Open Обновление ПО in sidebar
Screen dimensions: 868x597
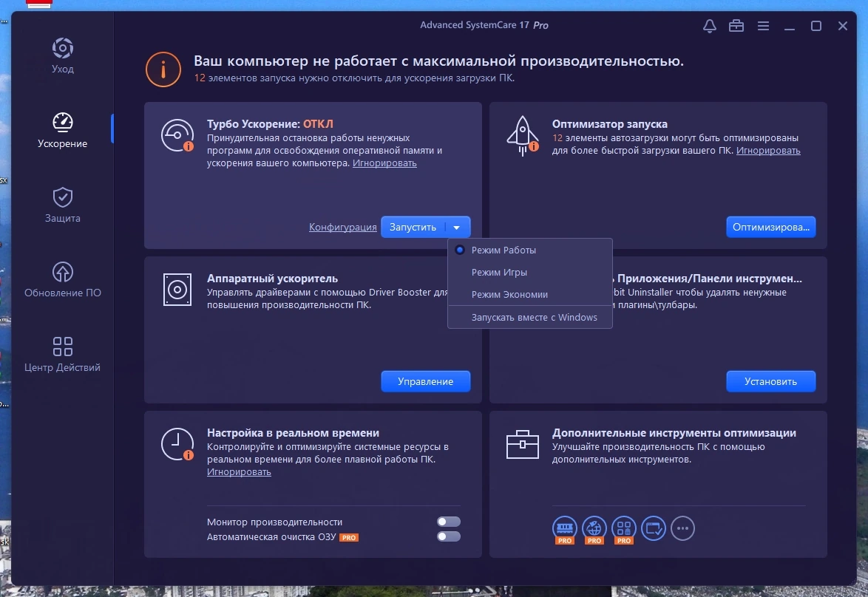tap(63, 279)
